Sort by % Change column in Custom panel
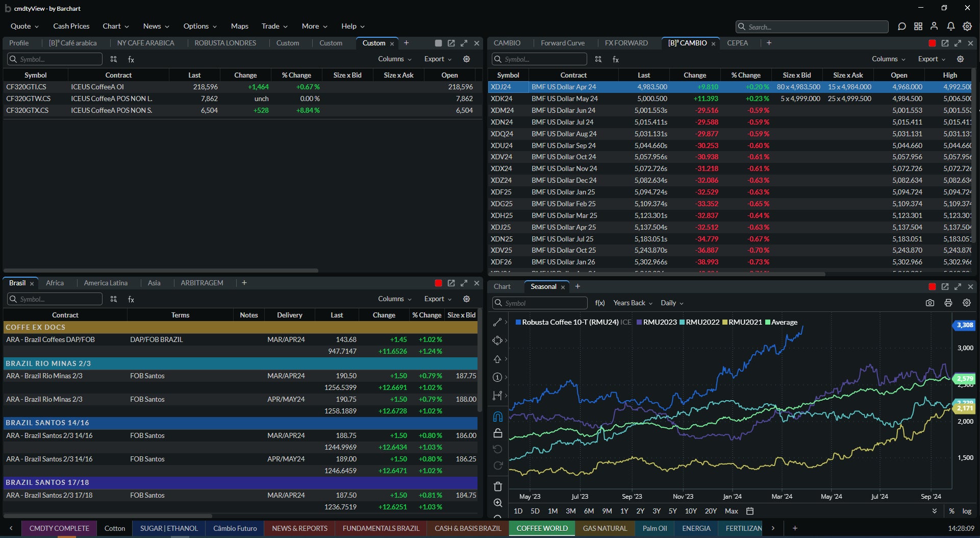This screenshot has height=538, width=980. point(296,75)
